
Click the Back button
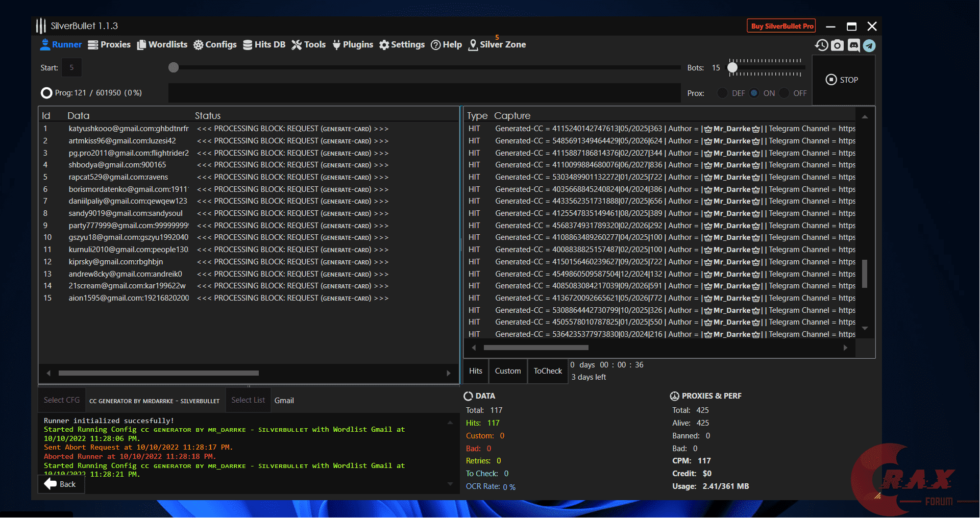pos(61,484)
